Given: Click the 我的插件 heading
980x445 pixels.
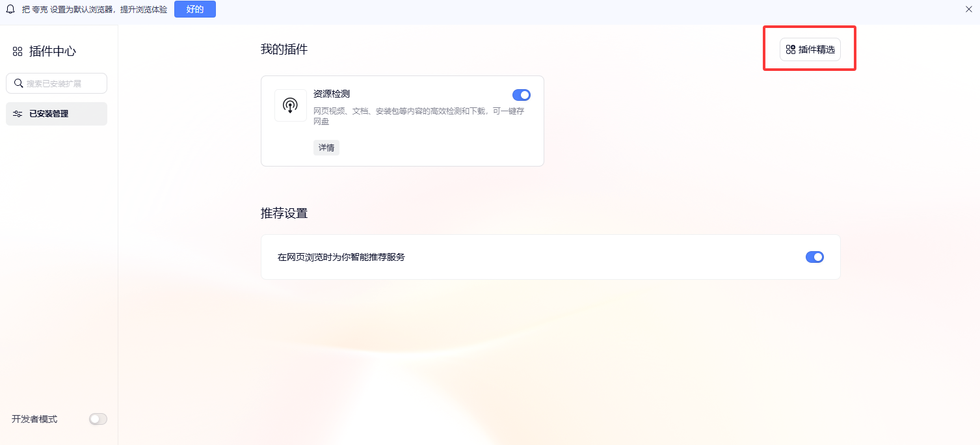Looking at the screenshot, I should pyautogui.click(x=284, y=49).
